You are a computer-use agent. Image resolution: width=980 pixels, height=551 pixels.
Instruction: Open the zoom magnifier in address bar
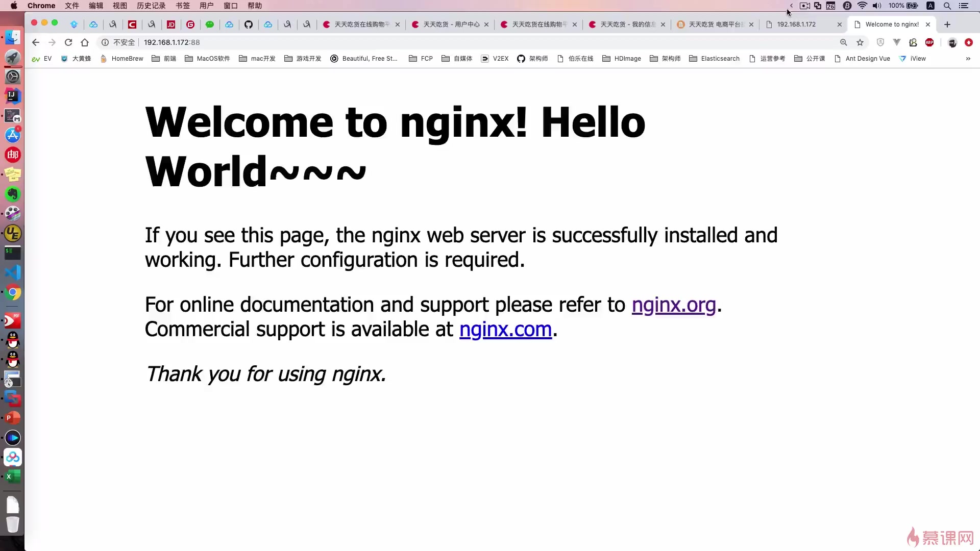click(x=844, y=42)
